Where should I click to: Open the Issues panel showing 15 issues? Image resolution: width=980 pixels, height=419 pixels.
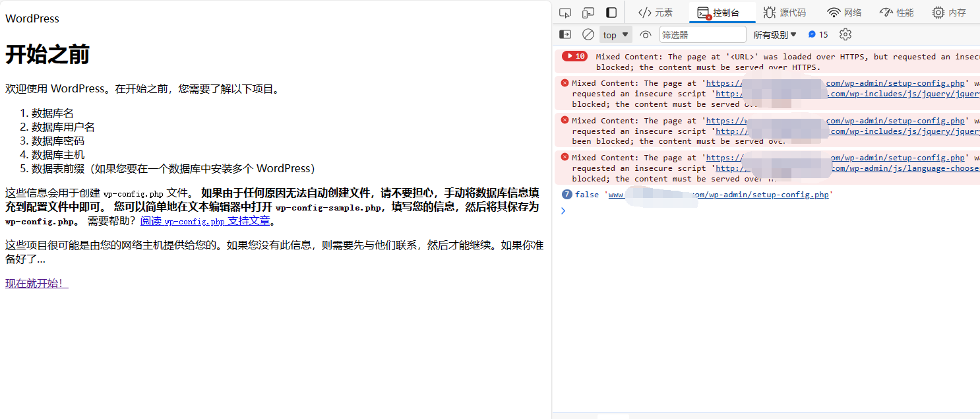click(x=818, y=34)
